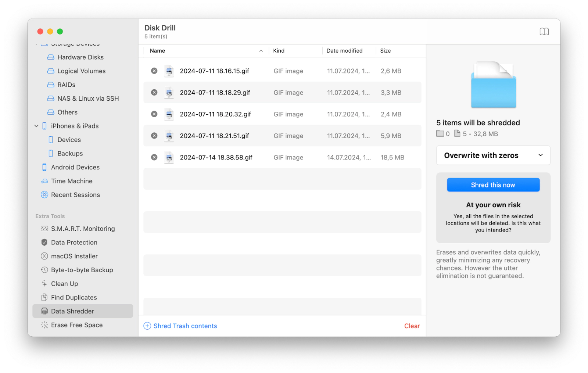588x373 pixels.
Task: Click the blue folder preview thumbnail
Action: point(493,85)
